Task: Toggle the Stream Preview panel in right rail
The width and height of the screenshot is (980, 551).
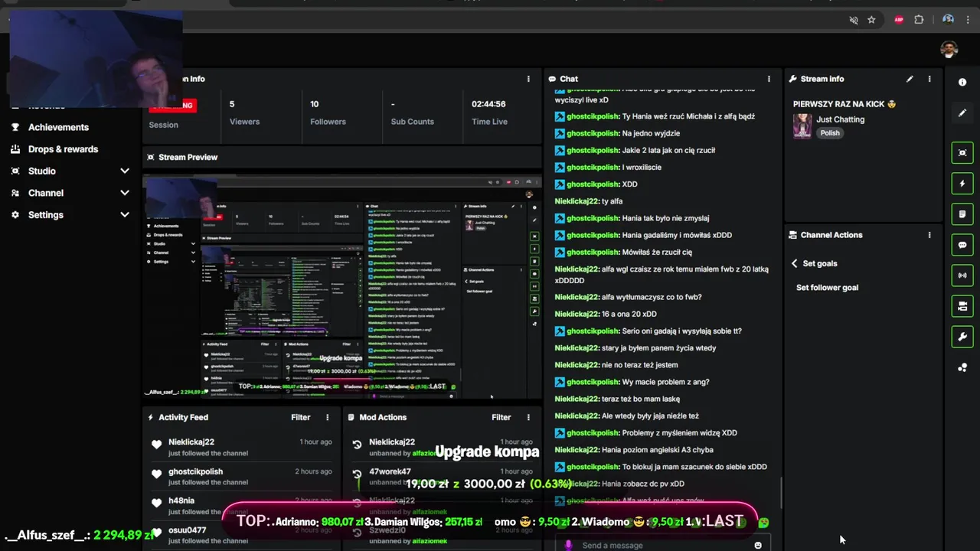Action: pos(962,152)
